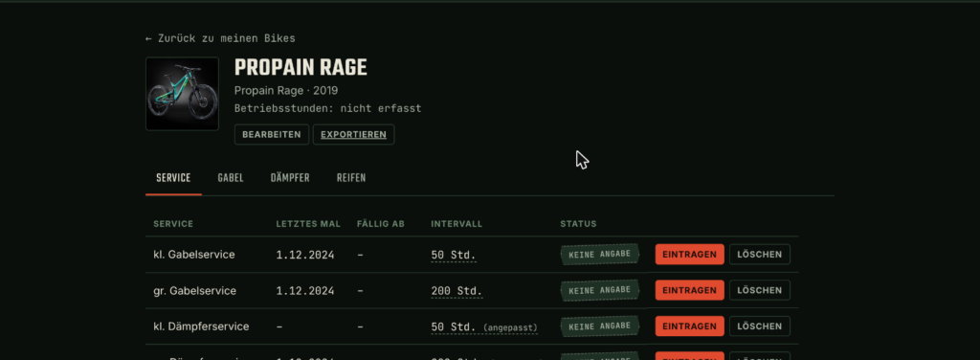Click the LETZTES MAL column header
The width and height of the screenshot is (980, 360).
tap(309, 224)
